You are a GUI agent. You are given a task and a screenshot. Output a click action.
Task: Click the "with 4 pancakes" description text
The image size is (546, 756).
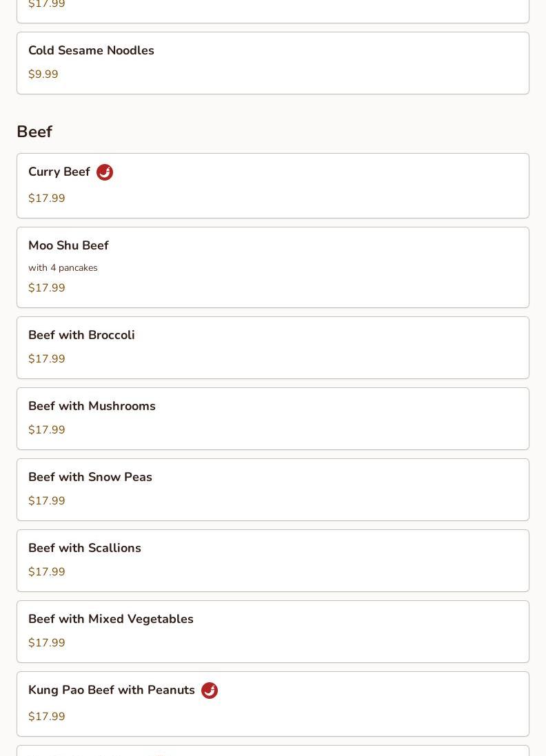coord(63,268)
